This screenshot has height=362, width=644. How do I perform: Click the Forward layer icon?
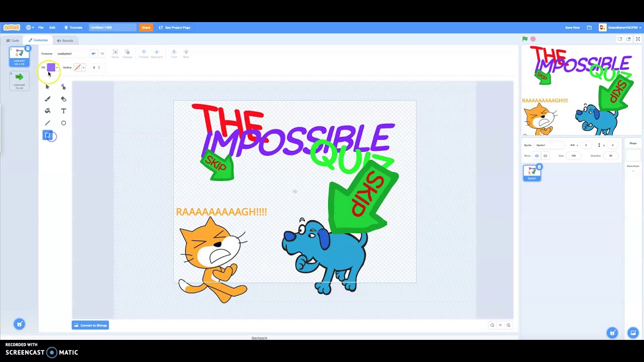coord(144,53)
